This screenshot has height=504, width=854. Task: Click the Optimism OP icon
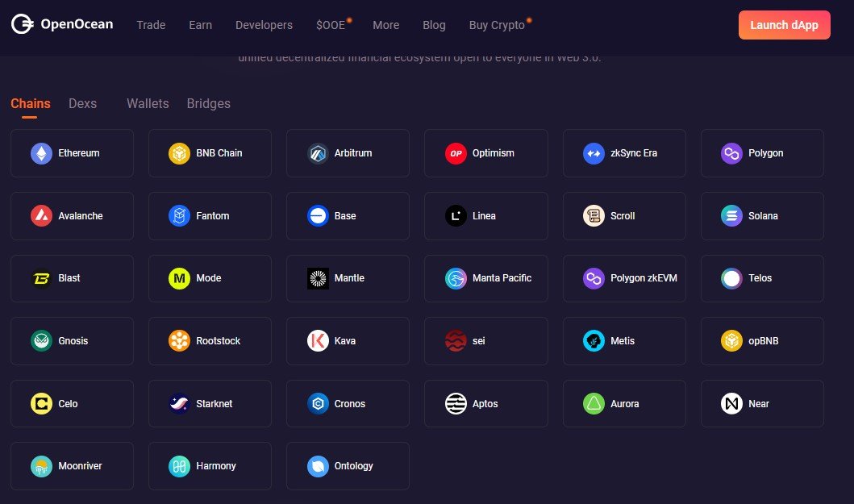tap(456, 154)
